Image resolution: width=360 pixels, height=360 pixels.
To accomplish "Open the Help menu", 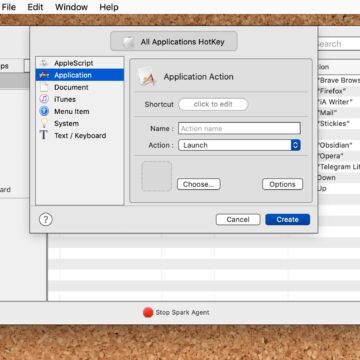I will coord(109,7).
